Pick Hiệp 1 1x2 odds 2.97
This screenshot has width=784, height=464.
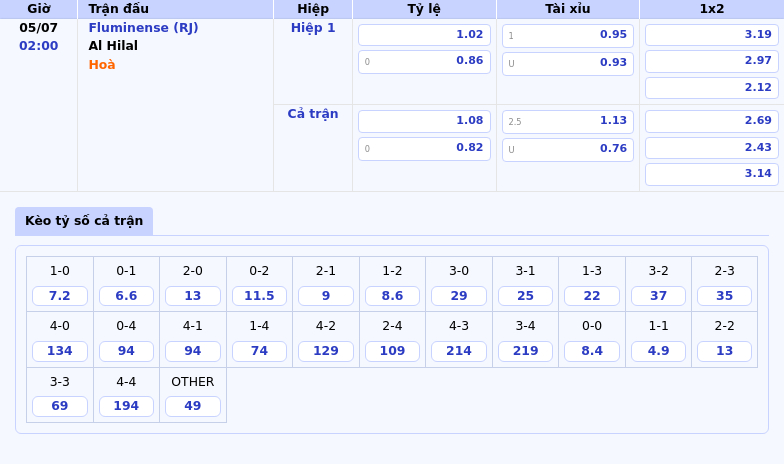pyautogui.click(x=712, y=61)
